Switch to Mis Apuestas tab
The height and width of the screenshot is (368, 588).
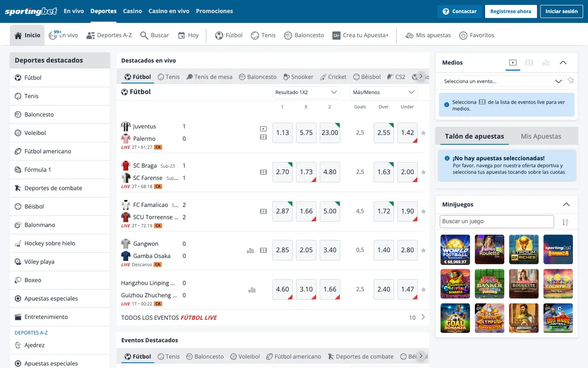[x=541, y=136]
